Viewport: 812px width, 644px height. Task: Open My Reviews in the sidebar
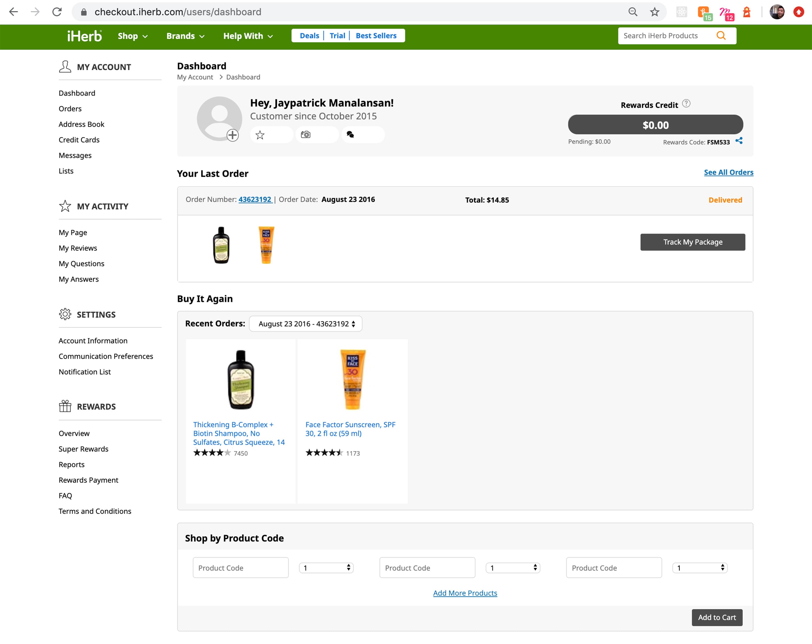point(78,248)
